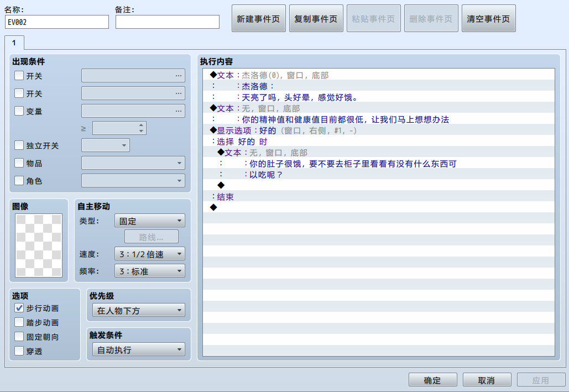Screen dimensions: 569x392
Task: Select event page tab 1
Action: click(x=14, y=43)
